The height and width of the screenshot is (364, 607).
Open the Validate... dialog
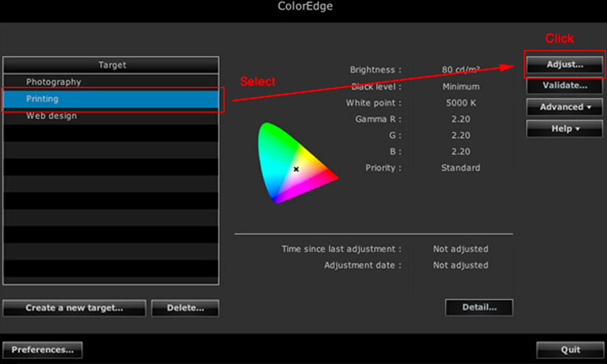[565, 85]
